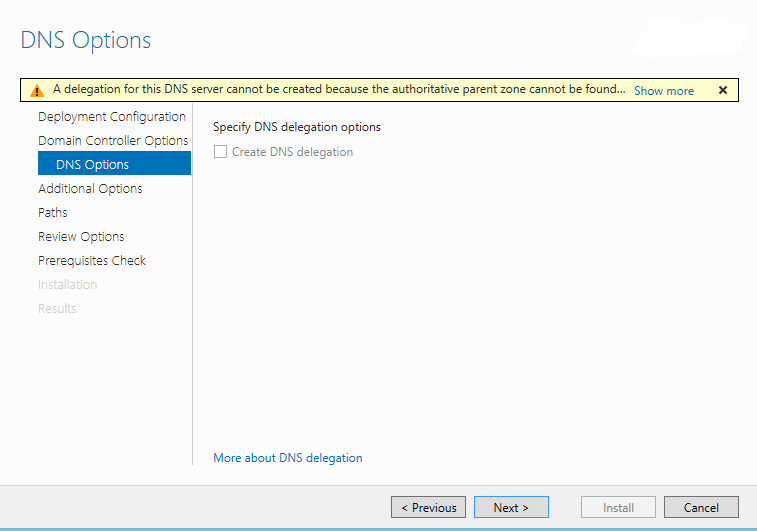Switch to Prerequisites Check step
Screen dimensions: 757x531
pyautogui.click(x=92, y=261)
